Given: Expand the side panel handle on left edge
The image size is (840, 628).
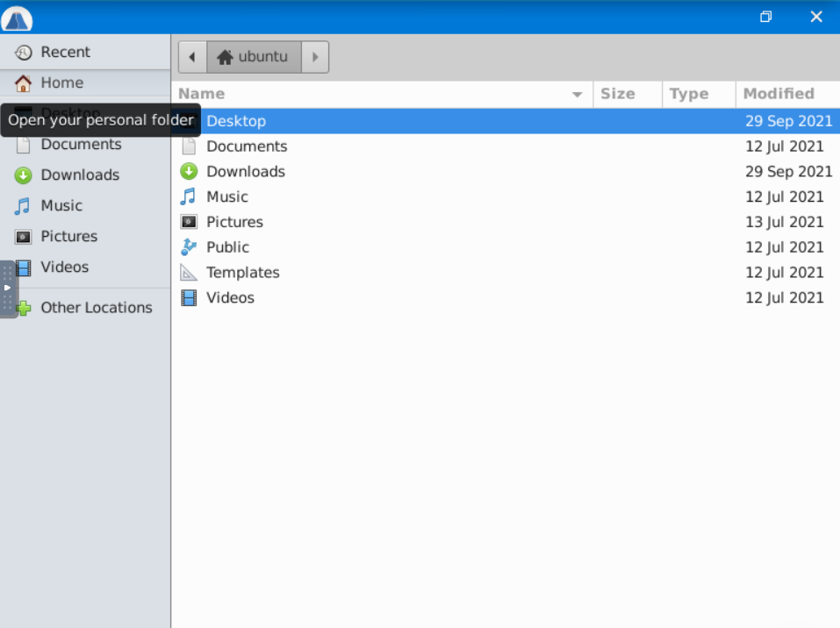Looking at the screenshot, I should click(x=8, y=288).
